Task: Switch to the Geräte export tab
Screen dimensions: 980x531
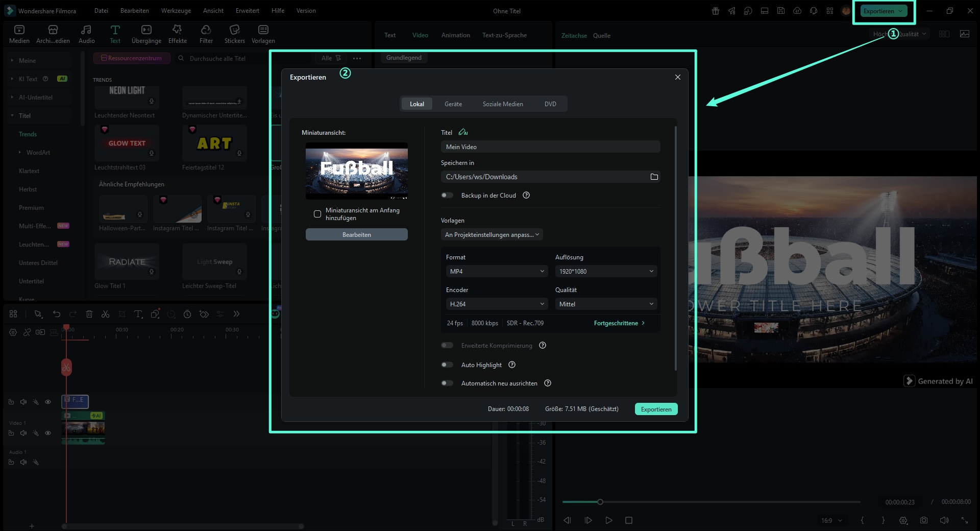Action: point(453,104)
